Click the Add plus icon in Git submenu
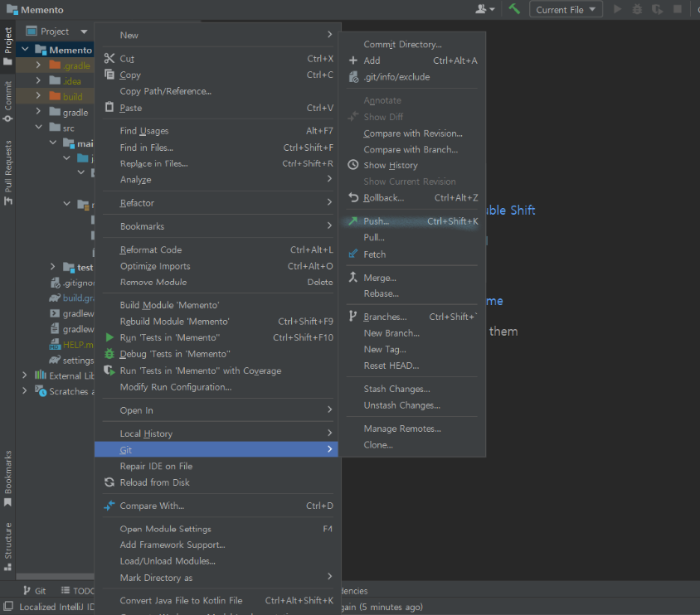The height and width of the screenshot is (615, 700). tap(353, 61)
